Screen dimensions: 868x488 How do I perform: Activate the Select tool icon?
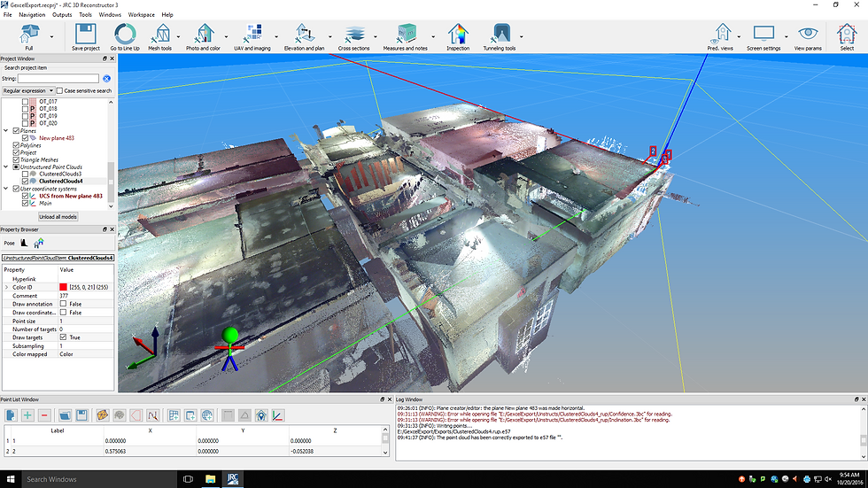[847, 34]
